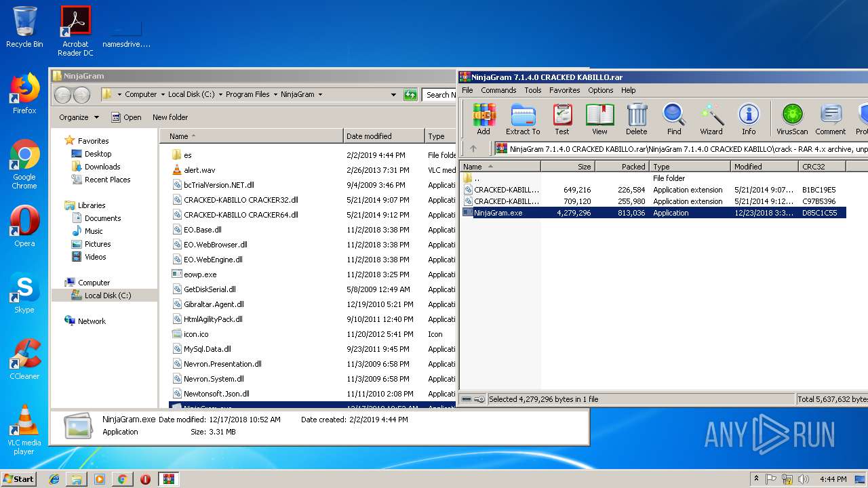Show hidden system tray icons
Image resolution: width=868 pixels, height=488 pixels.
point(756,479)
